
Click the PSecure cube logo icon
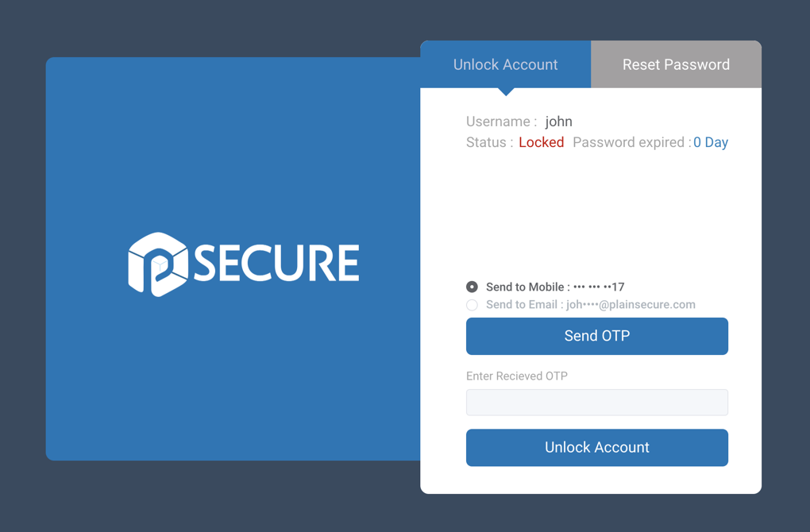click(158, 264)
